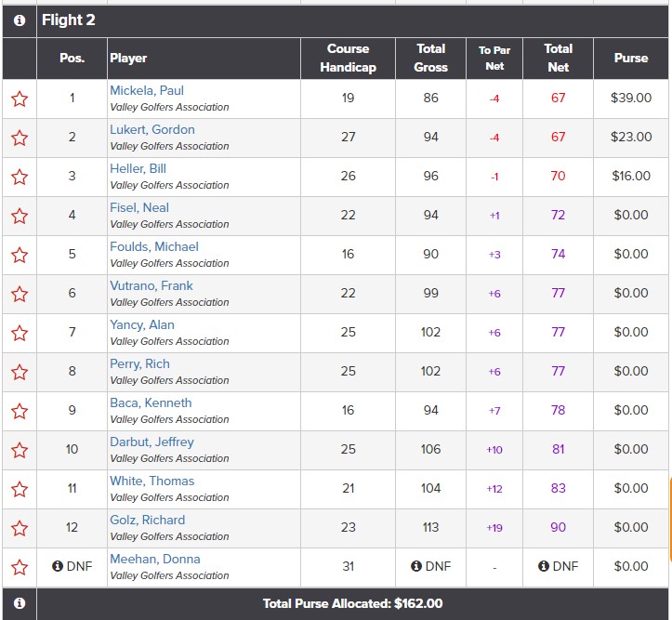Click the info icon beside Total Net DNF
The image size is (672, 620).
pyautogui.click(x=543, y=566)
